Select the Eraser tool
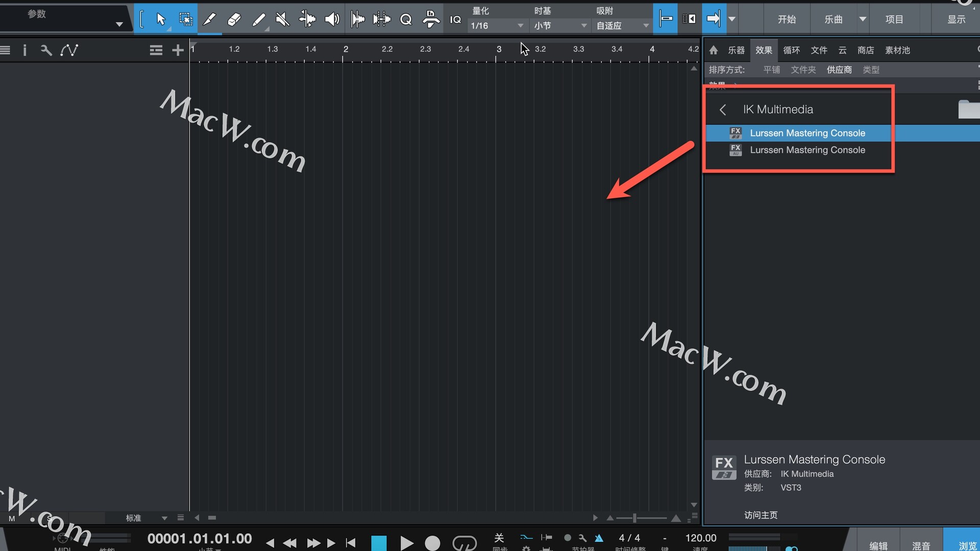980x551 pixels. pos(234,19)
